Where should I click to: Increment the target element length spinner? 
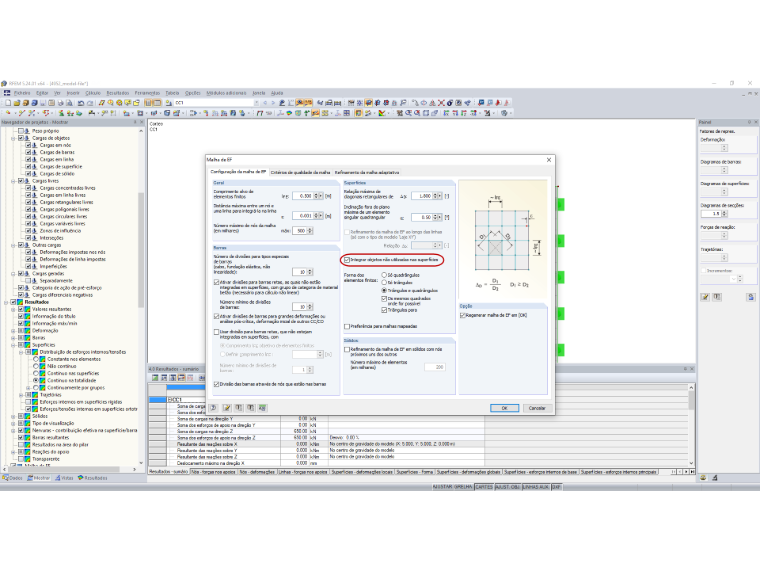pyautogui.click(x=317, y=194)
